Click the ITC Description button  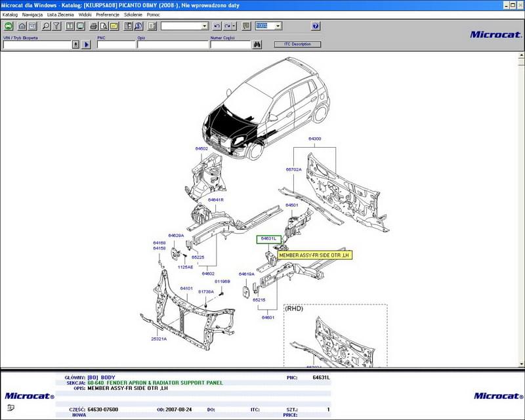pyautogui.click(x=297, y=44)
